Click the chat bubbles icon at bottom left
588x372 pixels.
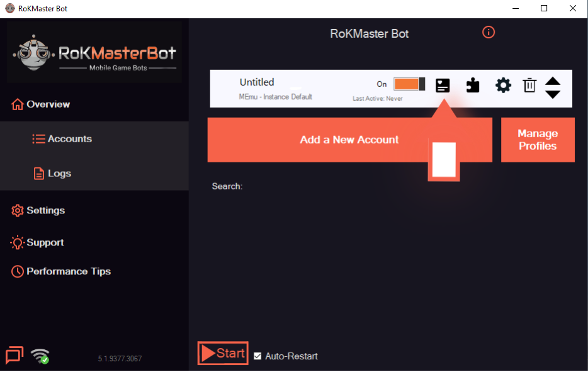click(x=14, y=355)
